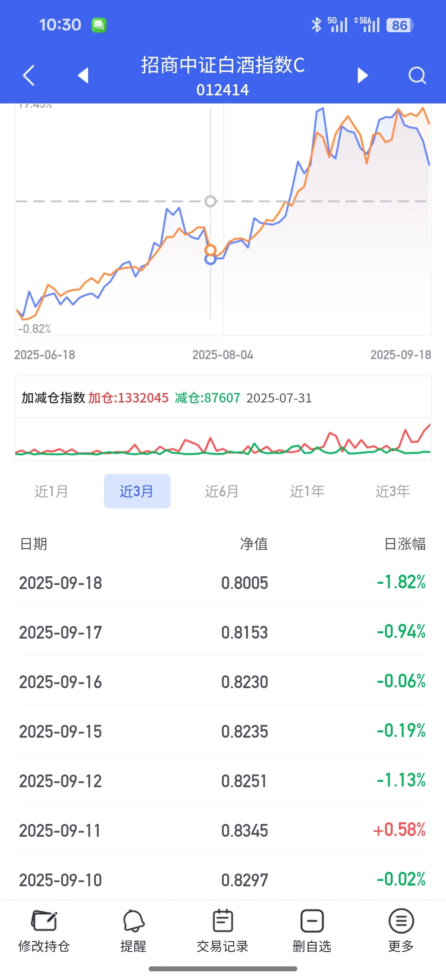This screenshot has width=446, height=980.
Task: Tap daily change -0.06%
Action: point(401,681)
